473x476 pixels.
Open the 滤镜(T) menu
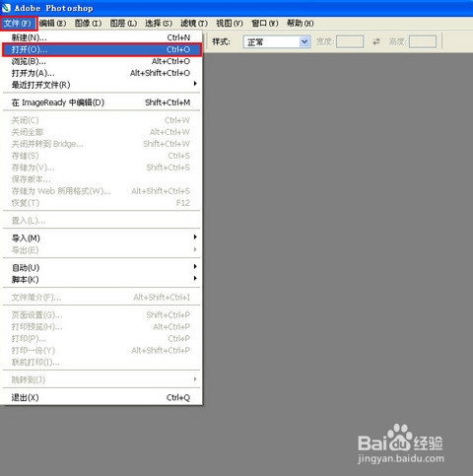point(194,24)
